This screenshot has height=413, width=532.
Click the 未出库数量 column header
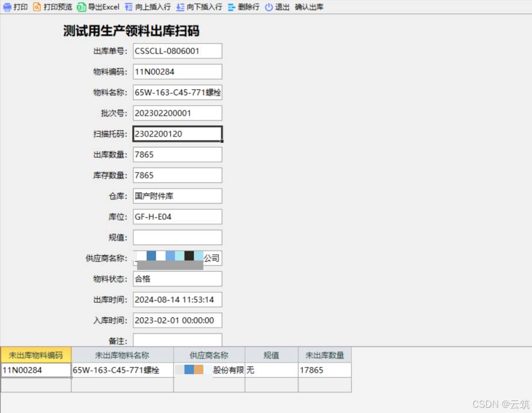click(324, 355)
